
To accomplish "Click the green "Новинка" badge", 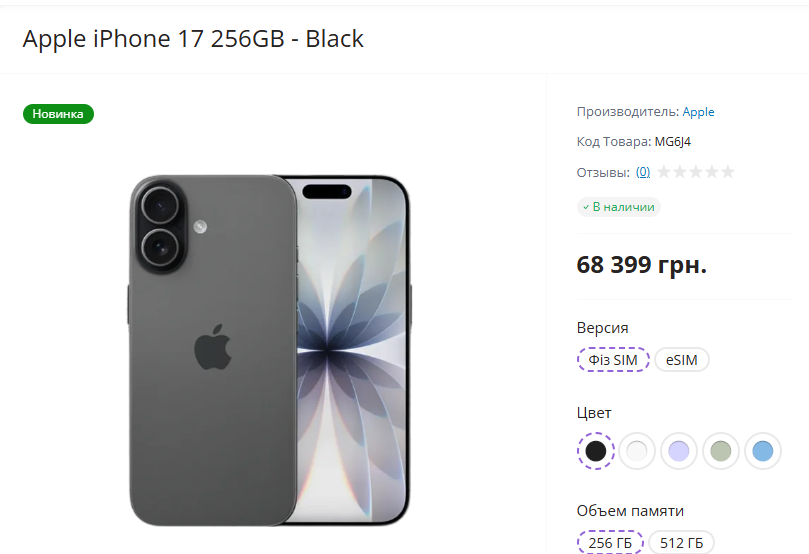I will point(58,114).
